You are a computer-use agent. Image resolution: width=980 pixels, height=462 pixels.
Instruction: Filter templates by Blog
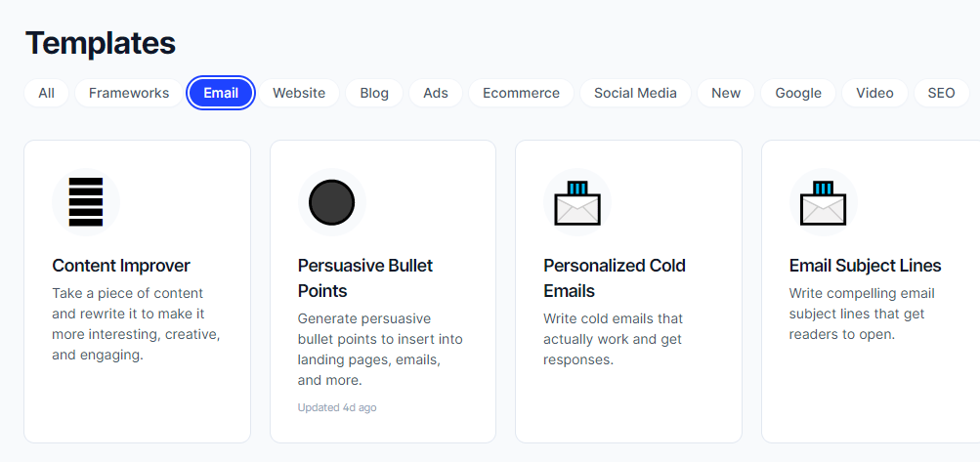coord(374,93)
